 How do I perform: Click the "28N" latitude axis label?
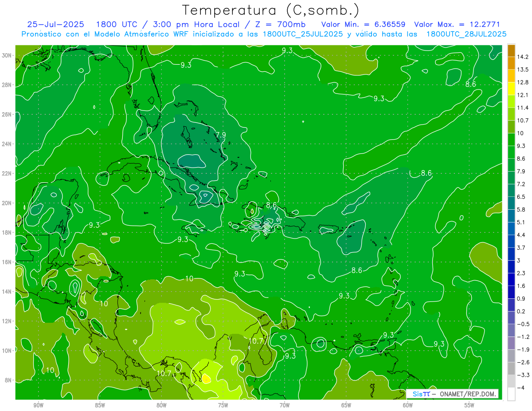[x=8, y=85]
